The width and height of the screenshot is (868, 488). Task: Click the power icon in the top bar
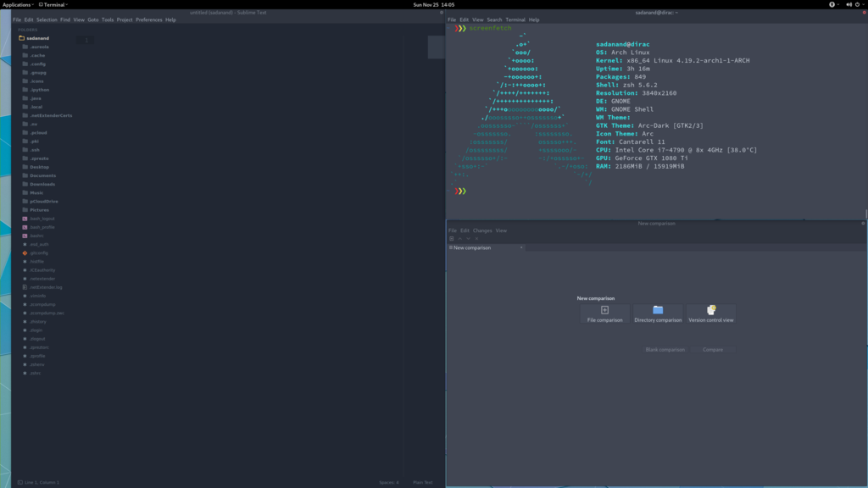857,4
